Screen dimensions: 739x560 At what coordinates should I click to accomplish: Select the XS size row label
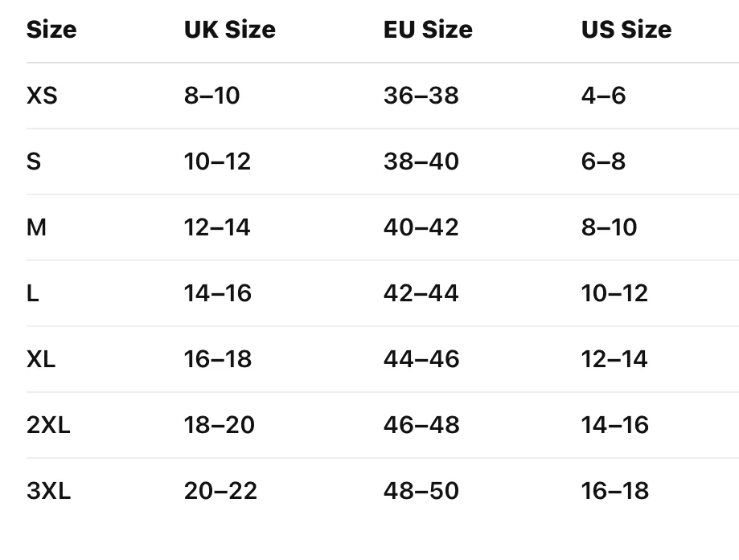tap(42, 96)
